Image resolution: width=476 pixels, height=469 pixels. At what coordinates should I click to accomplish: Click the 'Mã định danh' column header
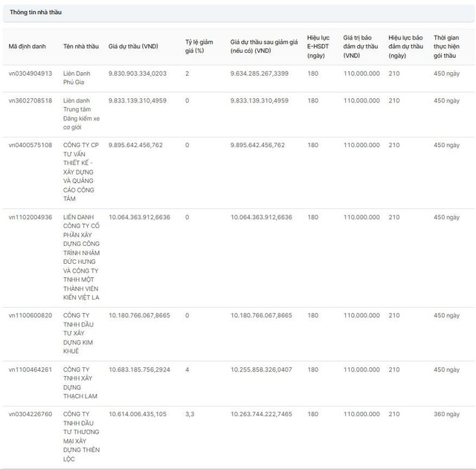(x=27, y=46)
